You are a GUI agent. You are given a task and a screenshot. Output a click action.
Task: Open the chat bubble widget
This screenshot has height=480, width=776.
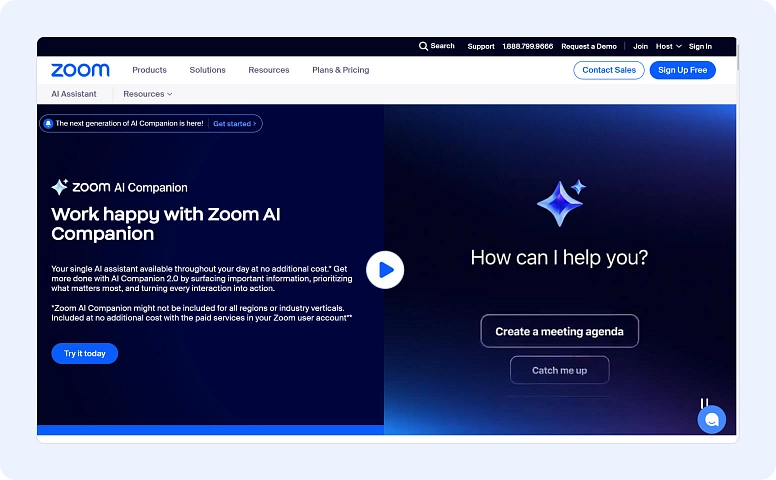pos(712,420)
